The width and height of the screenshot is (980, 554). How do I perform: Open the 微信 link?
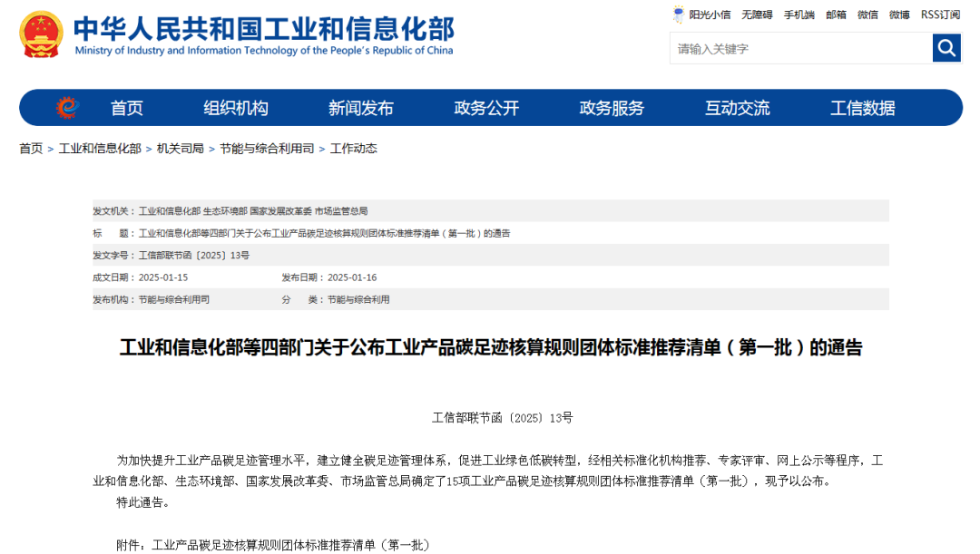[867, 15]
